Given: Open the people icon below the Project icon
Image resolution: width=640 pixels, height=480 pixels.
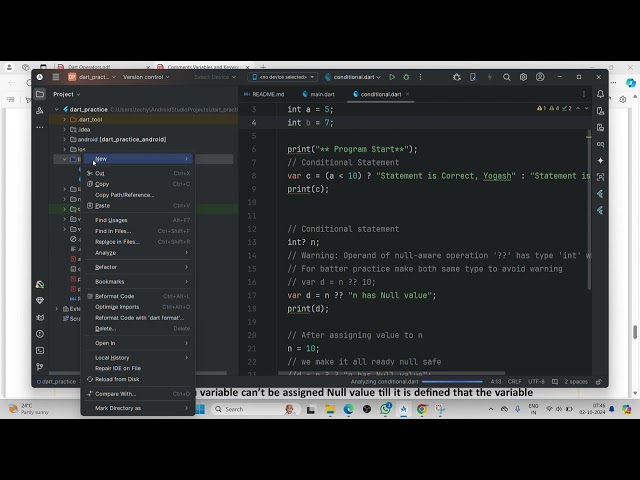Looking at the screenshot, I should pos(40,111).
